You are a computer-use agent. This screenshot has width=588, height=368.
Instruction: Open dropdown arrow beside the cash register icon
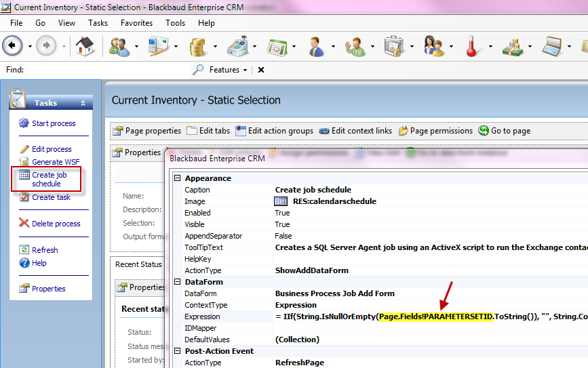click(x=254, y=47)
